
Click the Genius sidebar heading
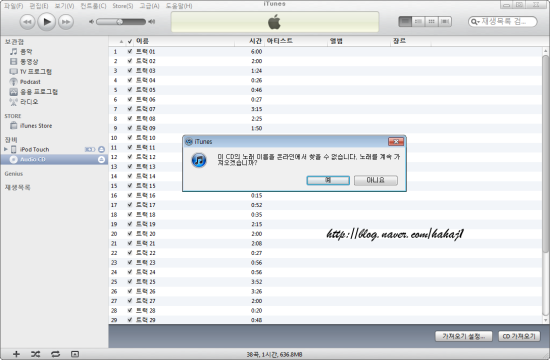click(14, 174)
